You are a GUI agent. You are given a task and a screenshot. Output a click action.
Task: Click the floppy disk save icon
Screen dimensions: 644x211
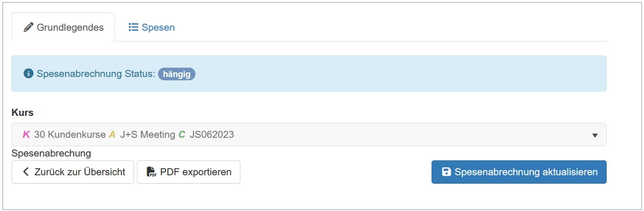coord(447,172)
